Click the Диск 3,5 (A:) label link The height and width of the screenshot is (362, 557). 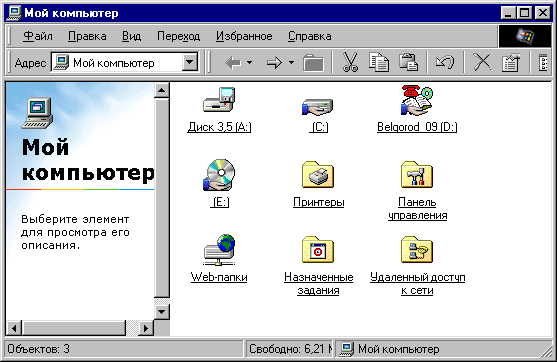tap(219, 127)
